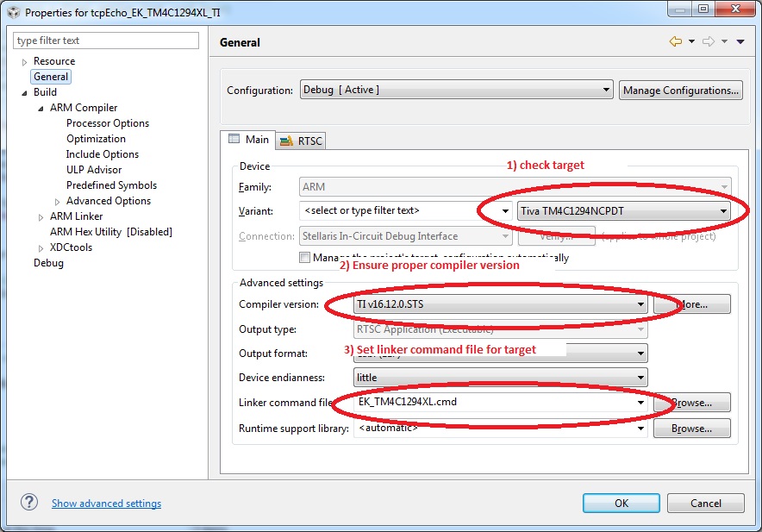This screenshot has width=762, height=532.
Task: Expand the ARM Linker tree node
Action: coord(41,217)
